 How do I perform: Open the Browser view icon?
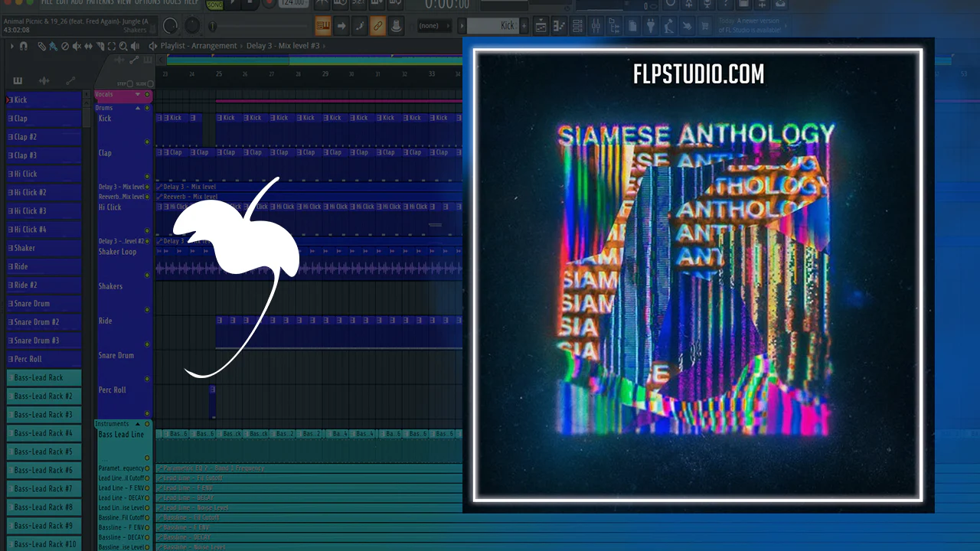(x=615, y=26)
